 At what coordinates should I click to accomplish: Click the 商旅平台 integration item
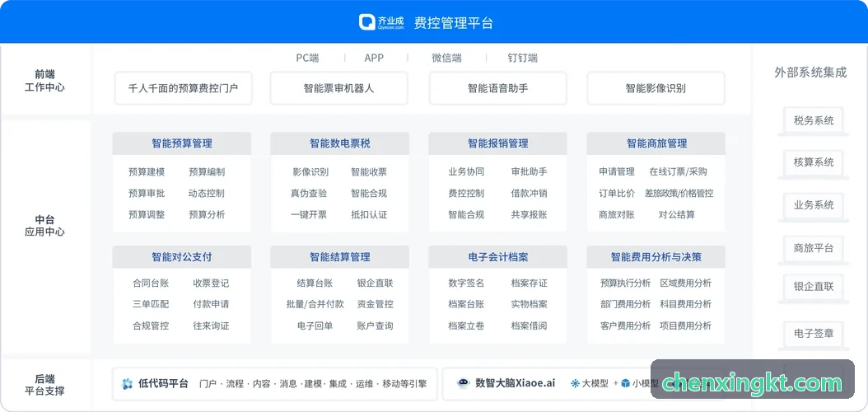point(813,247)
